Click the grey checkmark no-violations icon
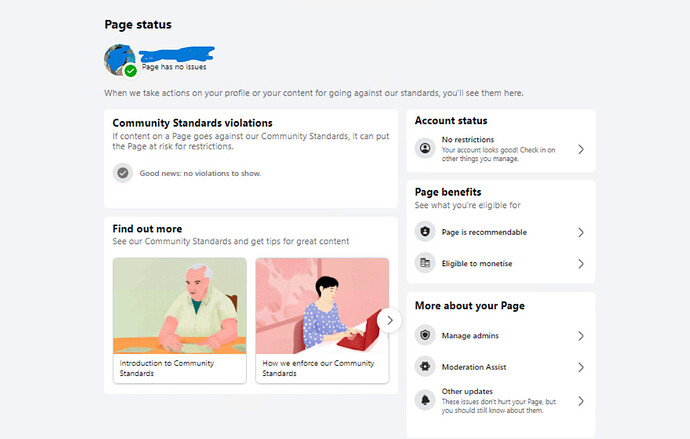This screenshot has width=690, height=439. [123, 173]
